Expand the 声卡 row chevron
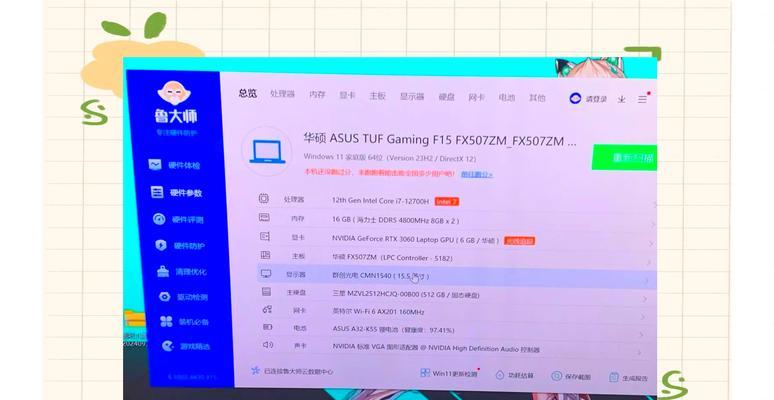774x400 pixels. click(639, 352)
